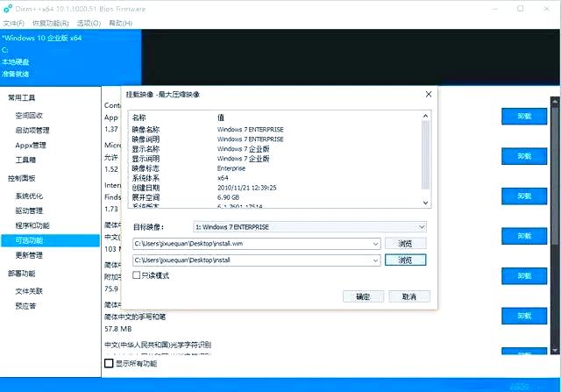
Task: Click the Dism++ app icon in title bar
Action: point(7,9)
